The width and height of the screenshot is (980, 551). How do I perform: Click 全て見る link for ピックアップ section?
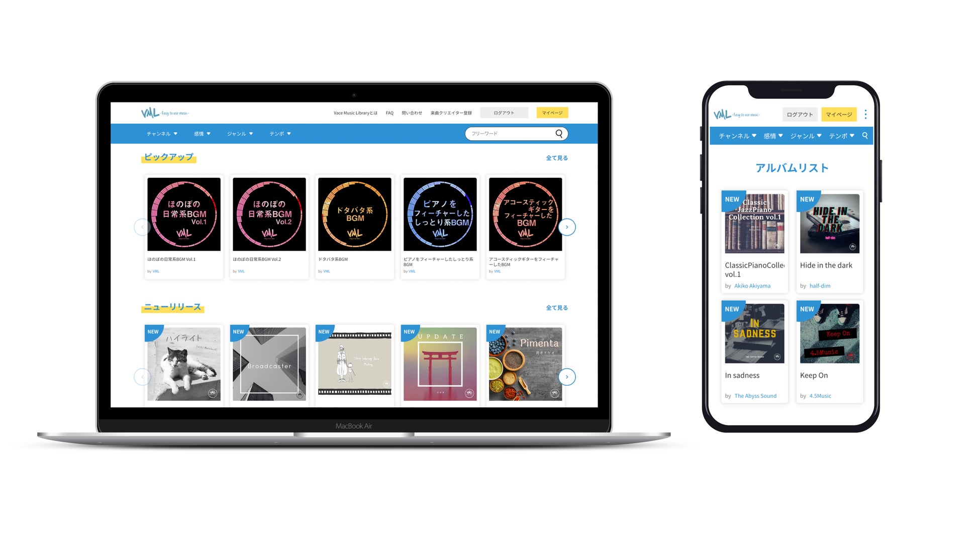click(555, 157)
